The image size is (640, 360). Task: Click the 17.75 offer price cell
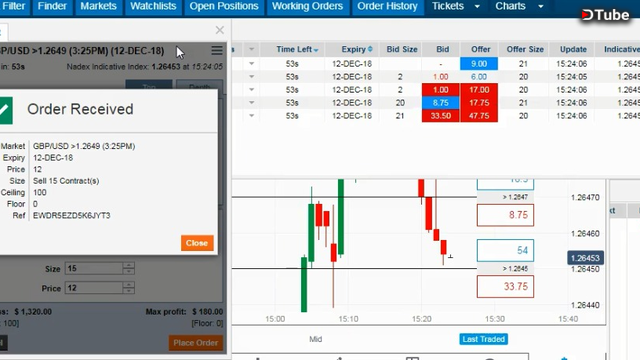pyautogui.click(x=479, y=103)
